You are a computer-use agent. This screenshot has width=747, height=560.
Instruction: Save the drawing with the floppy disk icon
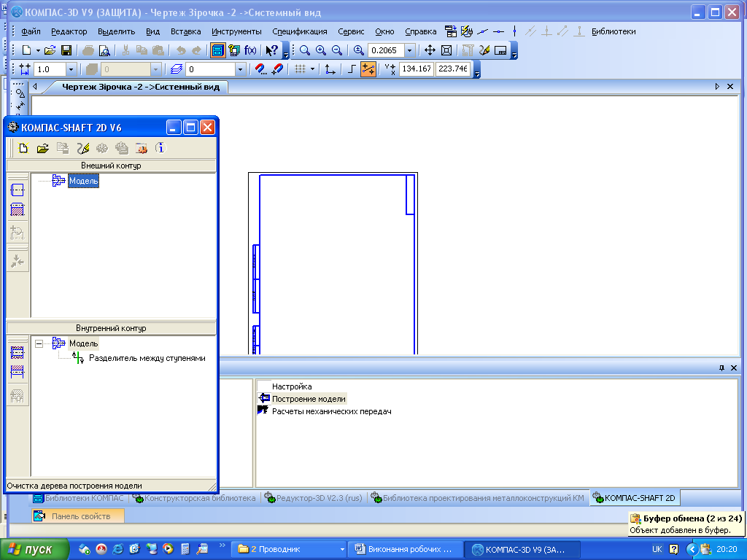pos(66,50)
